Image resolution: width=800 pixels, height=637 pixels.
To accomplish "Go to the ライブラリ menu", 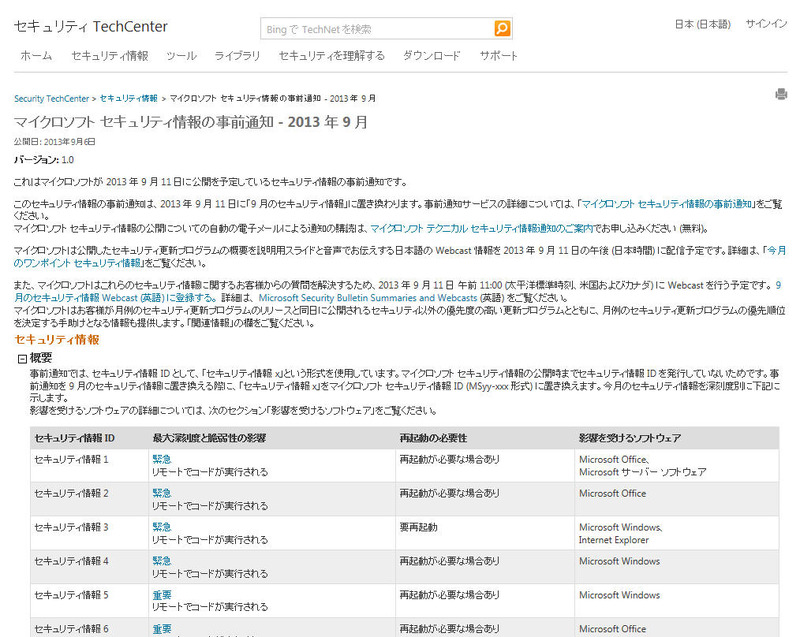I will click(x=237, y=56).
